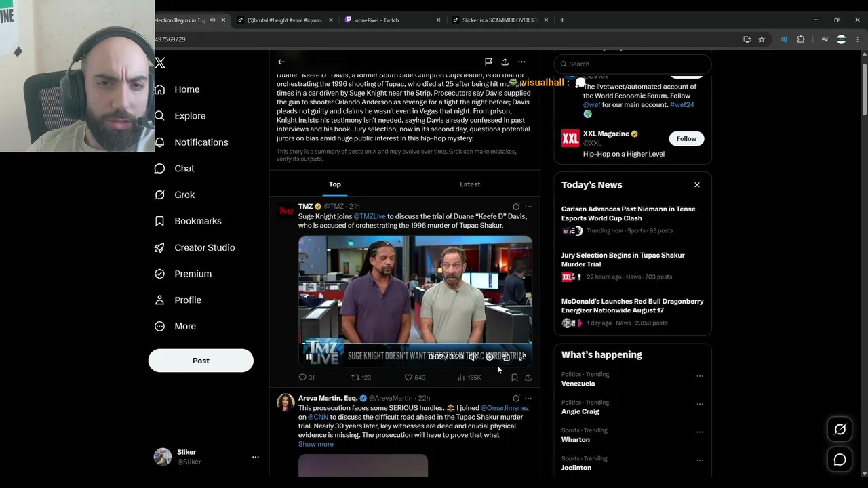Go back using the arrow above the story
The image size is (868, 488).
coord(281,62)
